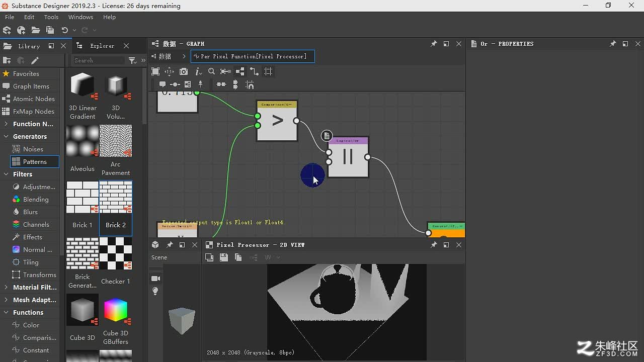Collapse the Generators category
The image size is (644, 362).
click(x=6, y=136)
